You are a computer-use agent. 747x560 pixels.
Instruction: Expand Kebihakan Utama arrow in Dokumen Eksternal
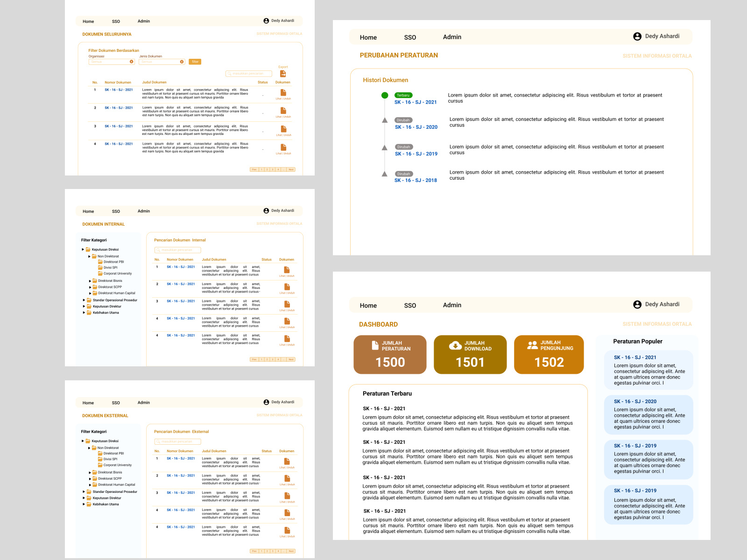coord(84,504)
